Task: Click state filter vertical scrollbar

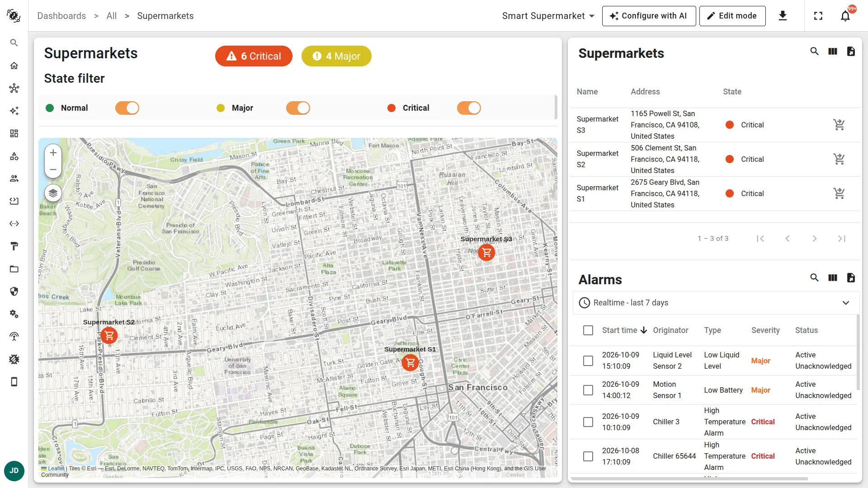Action: (556, 107)
